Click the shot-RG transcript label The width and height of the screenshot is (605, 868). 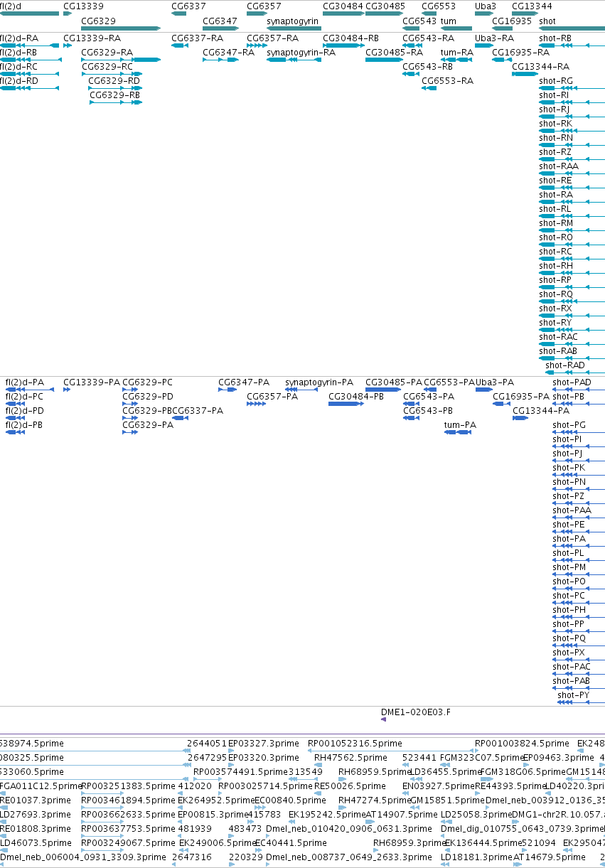coord(556,80)
